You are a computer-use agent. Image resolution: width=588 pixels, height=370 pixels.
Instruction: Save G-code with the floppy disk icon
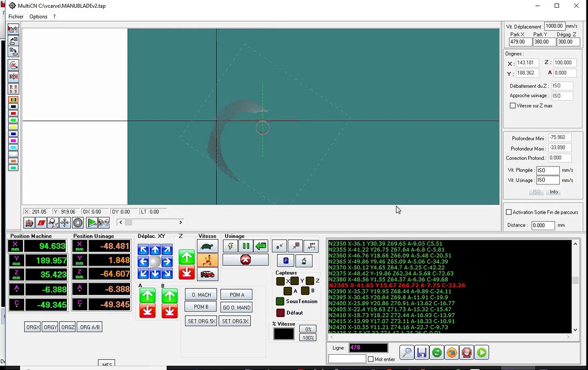pyautogui.click(x=422, y=353)
